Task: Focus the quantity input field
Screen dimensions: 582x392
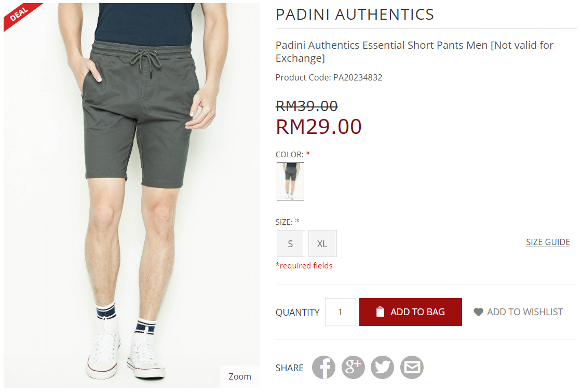Action: point(341,312)
